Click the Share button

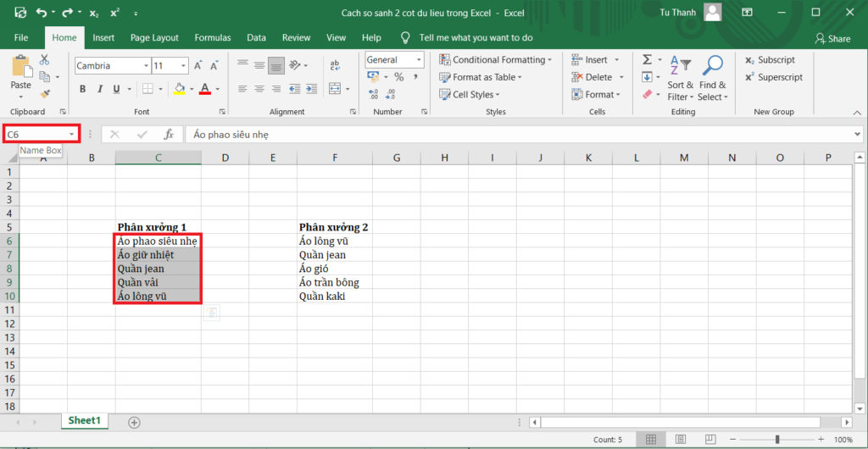click(x=832, y=38)
